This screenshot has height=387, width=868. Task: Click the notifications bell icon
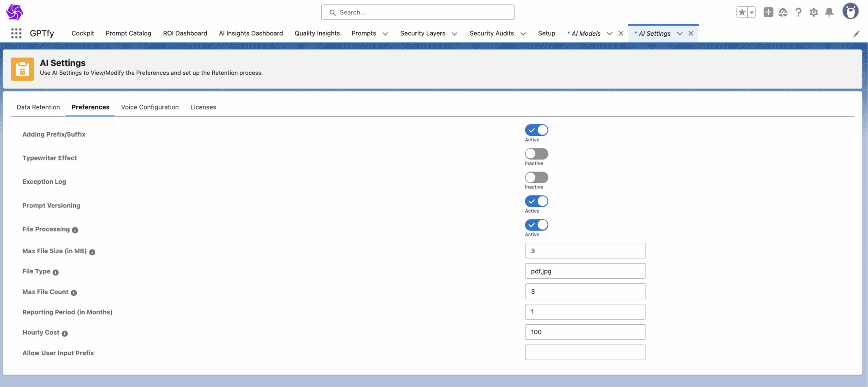pyautogui.click(x=829, y=12)
